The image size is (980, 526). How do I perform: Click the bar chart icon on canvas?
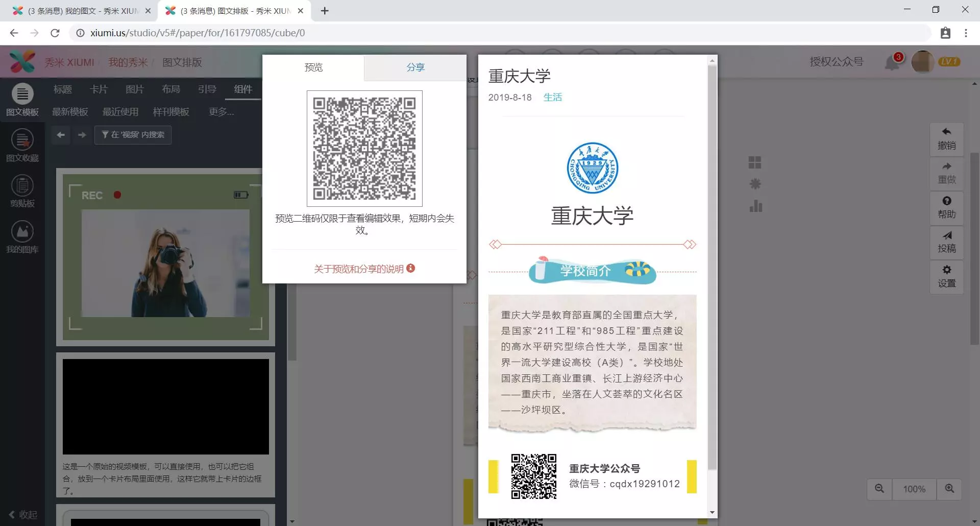click(x=755, y=206)
